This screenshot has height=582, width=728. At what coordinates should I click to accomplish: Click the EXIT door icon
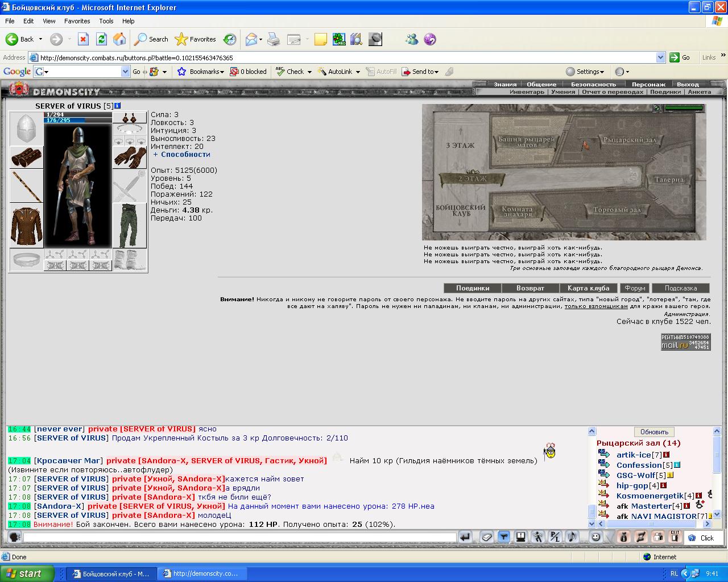[x=675, y=537]
